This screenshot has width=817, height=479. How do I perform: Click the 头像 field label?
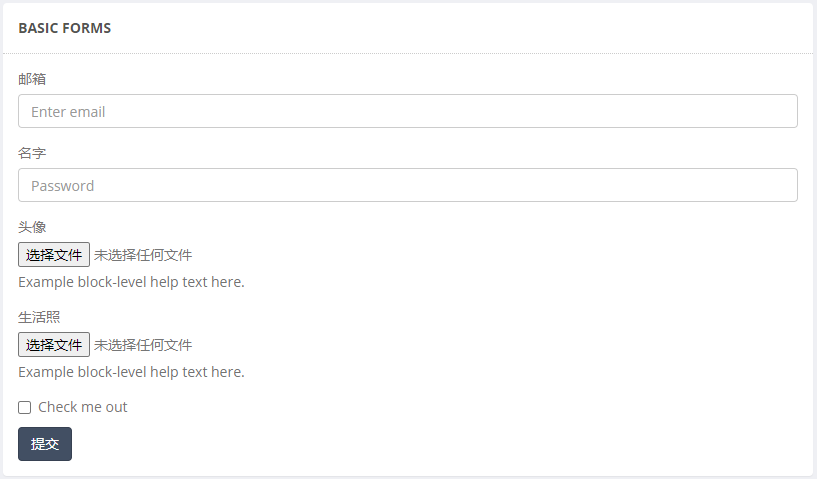(x=32, y=227)
